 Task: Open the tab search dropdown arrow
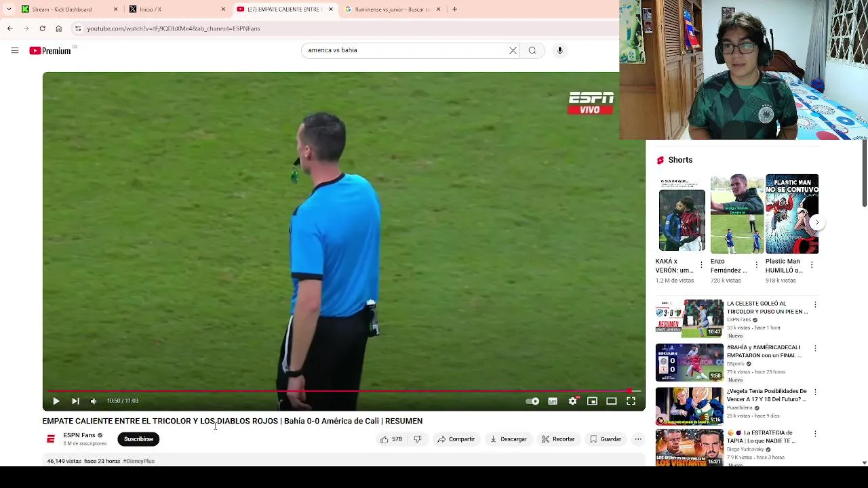(8, 9)
